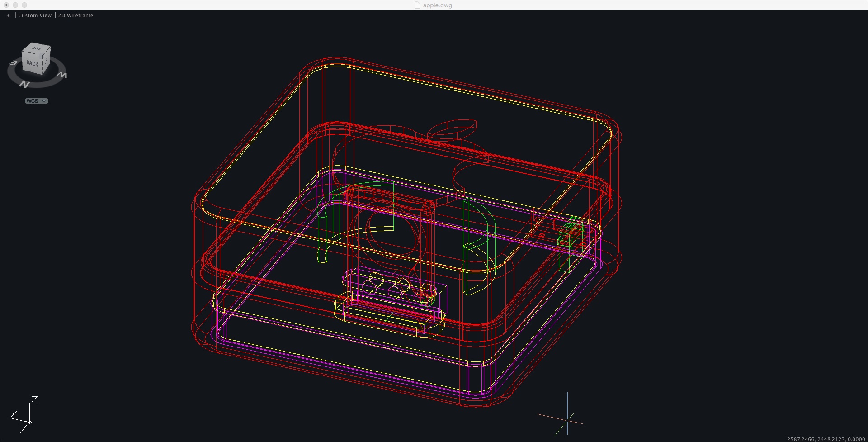This screenshot has height=442, width=868.
Task: Click the coordinate readout 2587.2466, 2448.2123, 0.0000
Action: 826,439
